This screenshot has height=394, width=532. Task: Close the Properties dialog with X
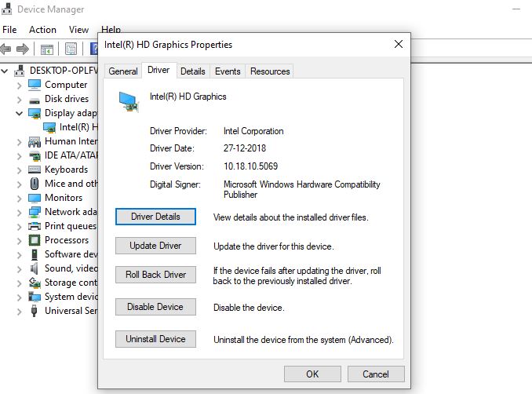point(399,44)
